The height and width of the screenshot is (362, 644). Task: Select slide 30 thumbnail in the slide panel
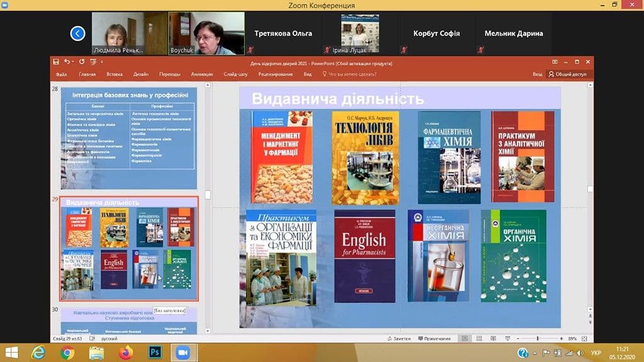(129, 321)
